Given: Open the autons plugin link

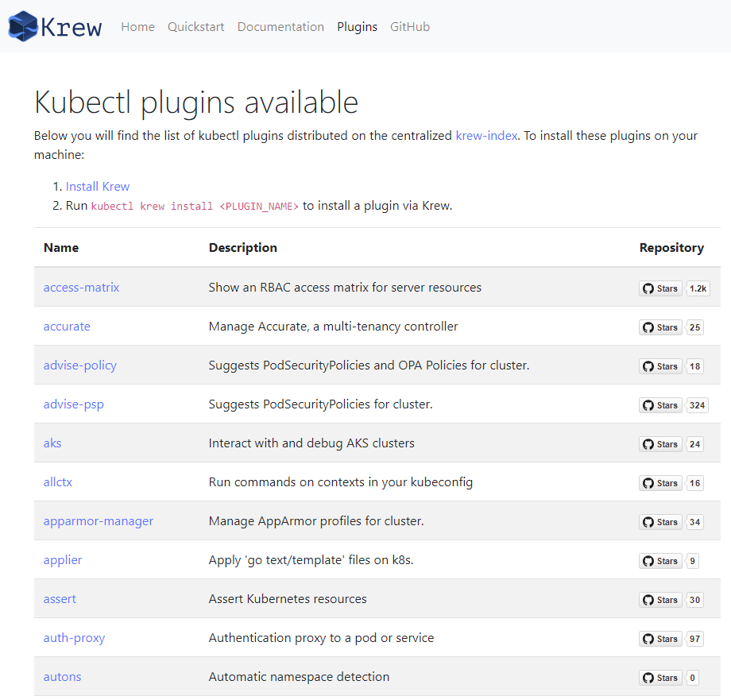Looking at the screenshot, I should [62, 677].
